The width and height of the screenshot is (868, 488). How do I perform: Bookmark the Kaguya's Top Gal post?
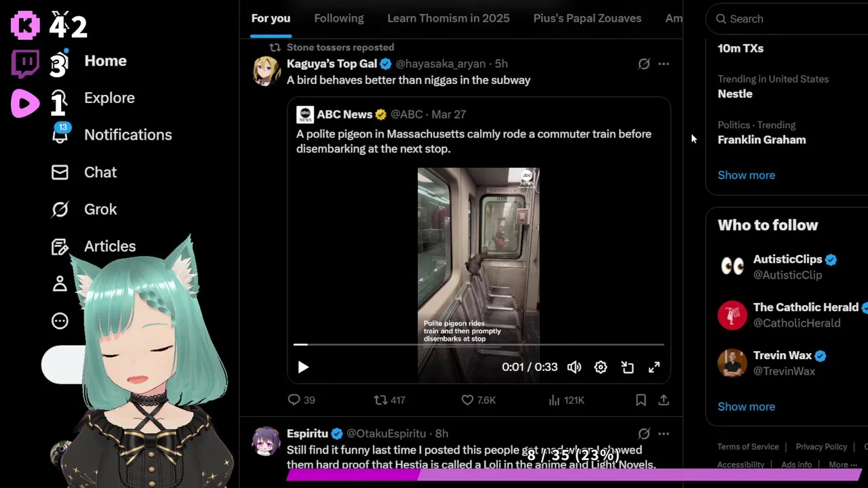pos(641,400)
